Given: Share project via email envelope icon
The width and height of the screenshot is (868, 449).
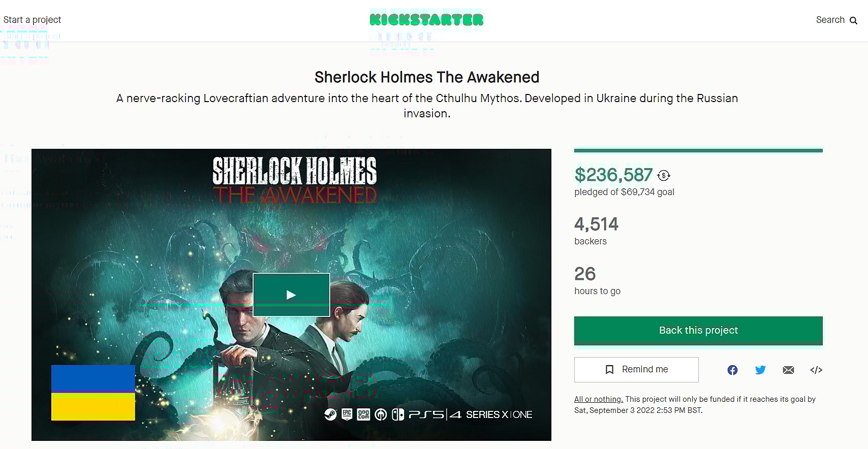Looking at the screenshot, I should (x=788, y=370).
